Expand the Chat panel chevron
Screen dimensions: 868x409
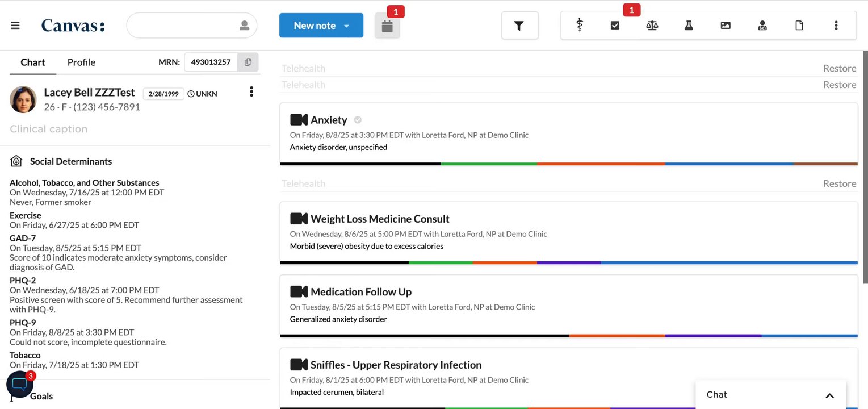point(829,395)
